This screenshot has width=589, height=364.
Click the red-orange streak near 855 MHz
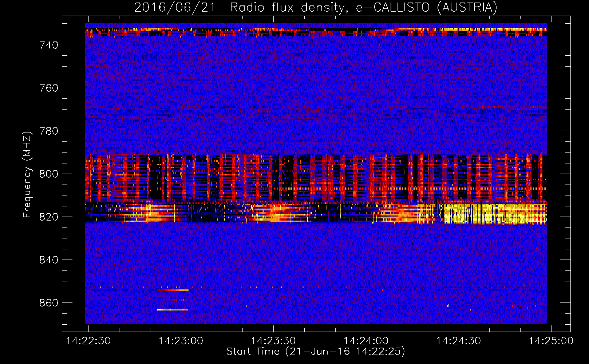(173, 290)
